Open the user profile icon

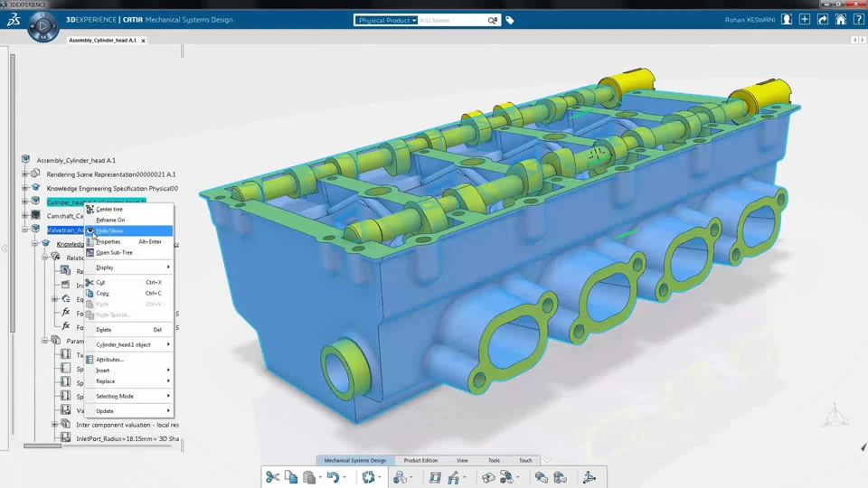point(787,19)
